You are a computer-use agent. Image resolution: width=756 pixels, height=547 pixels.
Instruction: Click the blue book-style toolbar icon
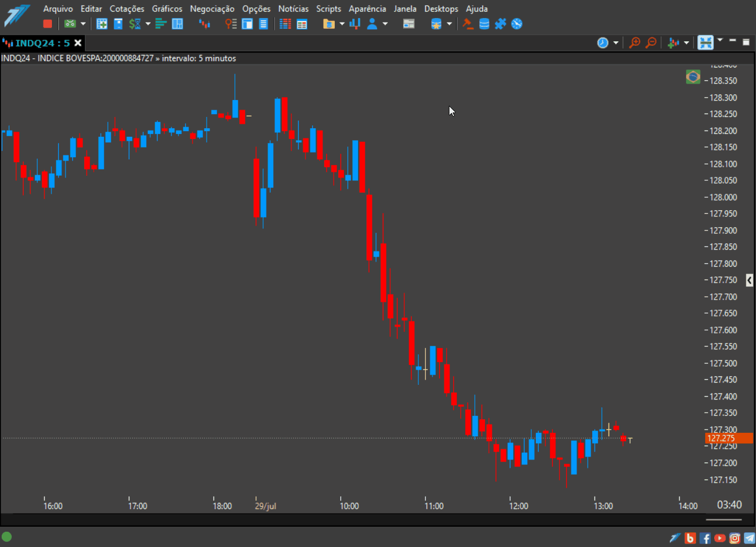118,24
